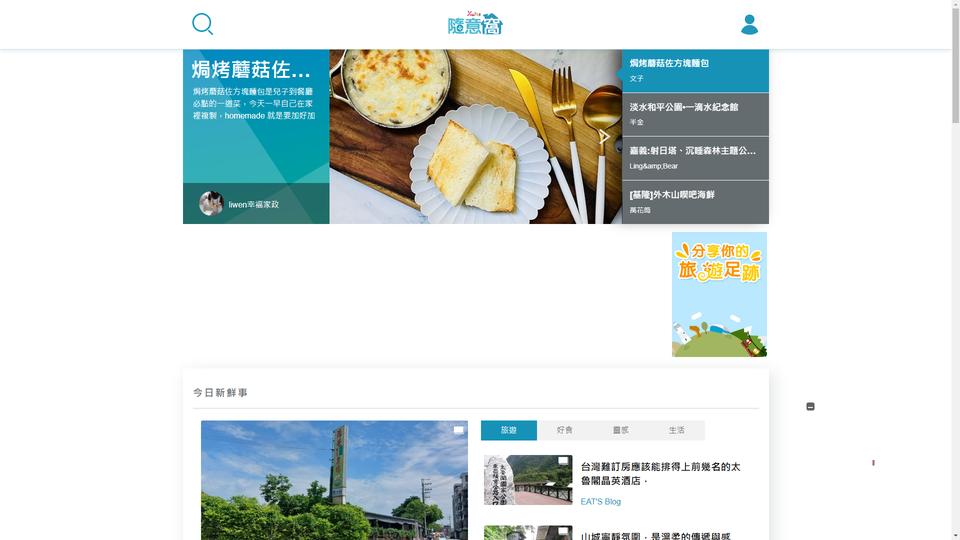Click image badge on large landscape photo
The height and width of the screenshot is (540, 960).
click(x=458, y=430)
